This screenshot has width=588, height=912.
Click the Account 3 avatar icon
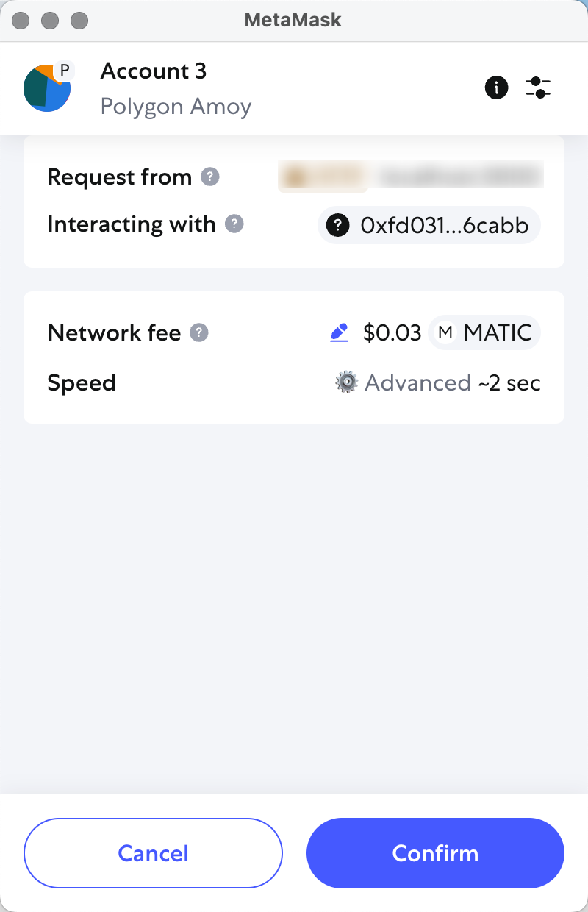coord(47,88)
